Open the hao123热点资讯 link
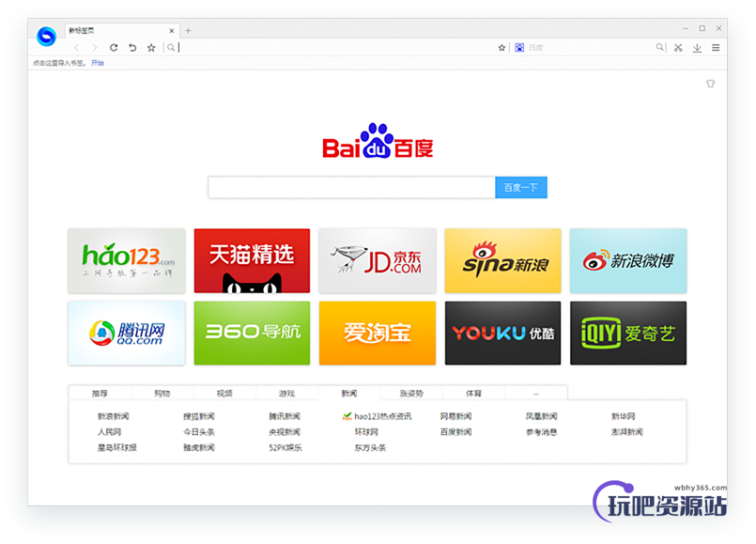 coord(378,416)
